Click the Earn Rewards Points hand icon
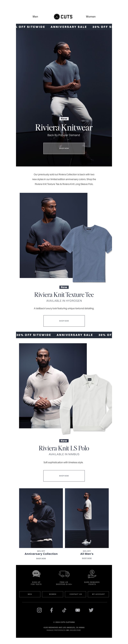128x644 pixels. coord(92,573)
